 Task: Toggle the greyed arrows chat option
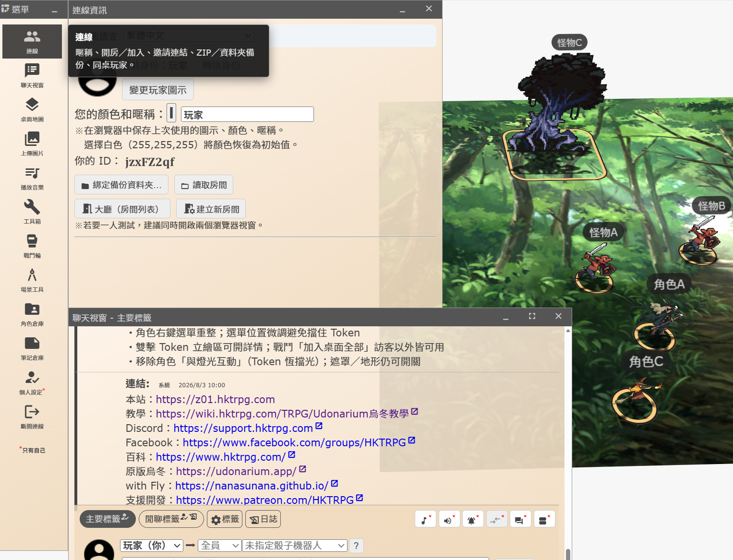[497, 519]
